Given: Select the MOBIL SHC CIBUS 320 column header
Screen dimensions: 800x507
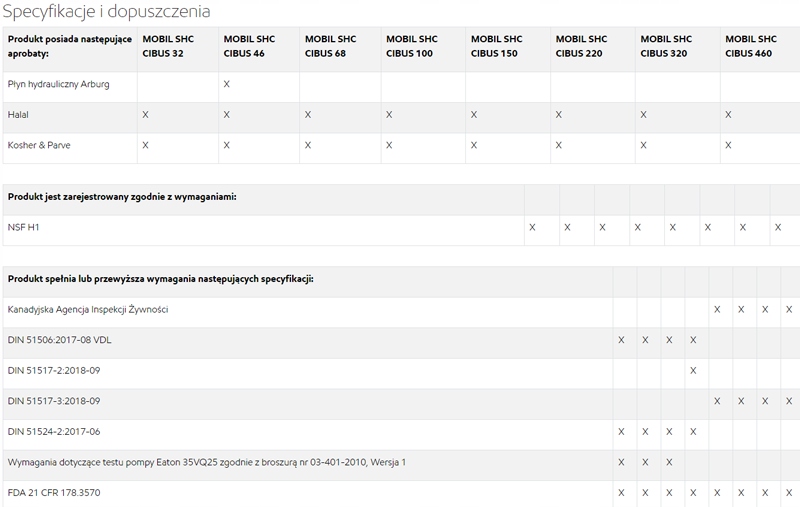Looking at the screenshot, I should click(665, 46).
